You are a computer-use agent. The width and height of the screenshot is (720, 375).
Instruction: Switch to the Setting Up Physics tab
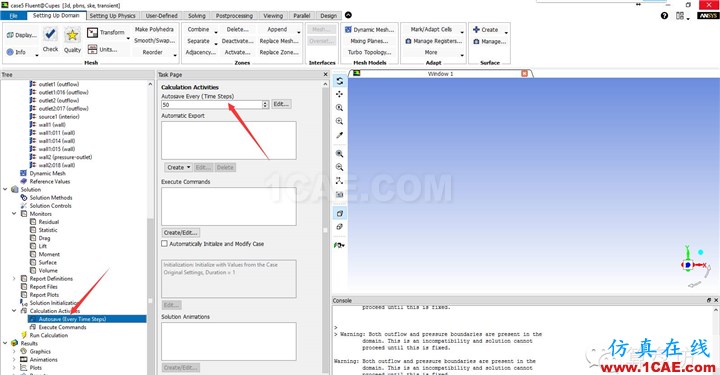pos(112,16)
